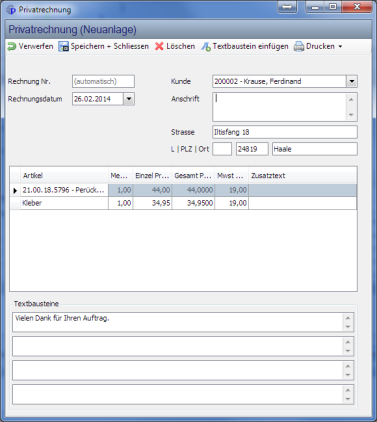Click the Rechnung Nr. automatisch field

tap(103, 81)
